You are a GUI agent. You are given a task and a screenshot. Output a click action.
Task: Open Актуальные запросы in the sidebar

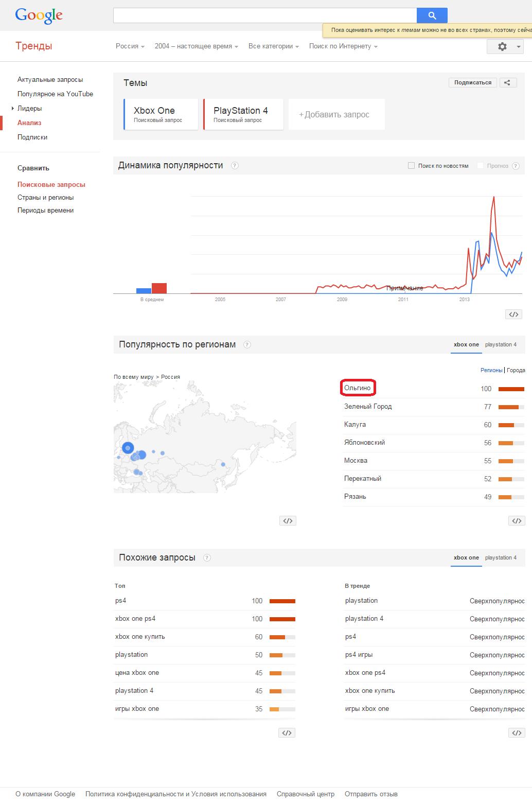click(x=50, y=80)
